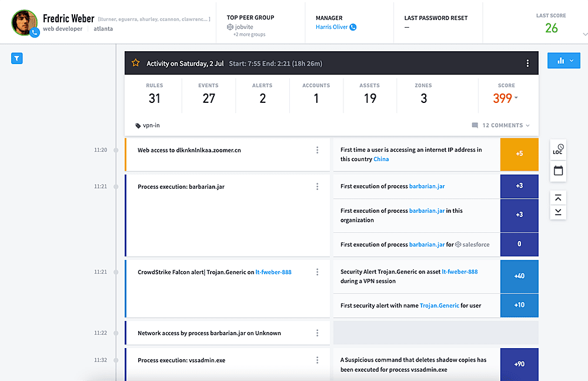The image size is (588, 381).
Task: Select the Zones 3 stat
Action: pos(423,93)
